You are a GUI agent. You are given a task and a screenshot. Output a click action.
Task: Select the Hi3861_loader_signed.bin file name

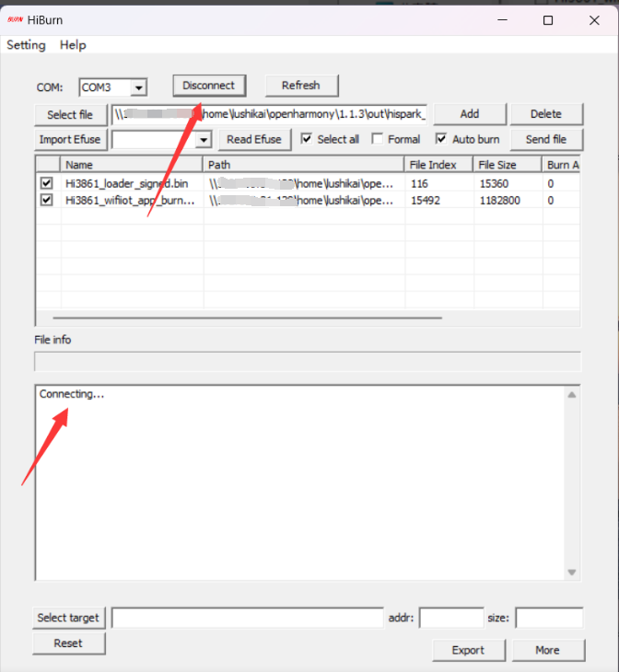(x=126, y=184)
